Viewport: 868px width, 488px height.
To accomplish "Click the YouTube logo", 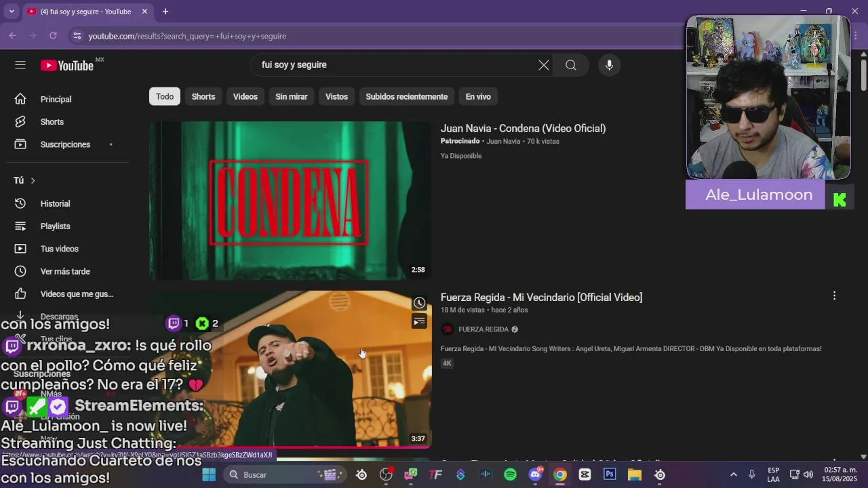I will click(x=67, y=65).
